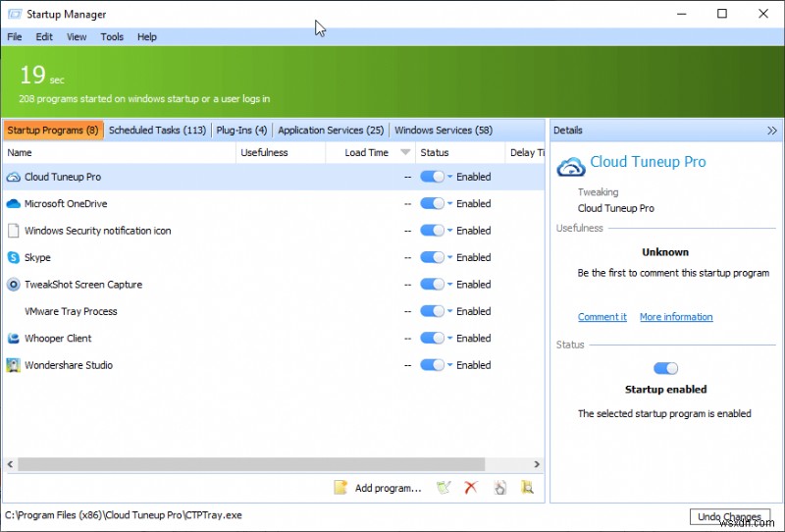
Task: Open the File menu
Action: click(15, 37)
